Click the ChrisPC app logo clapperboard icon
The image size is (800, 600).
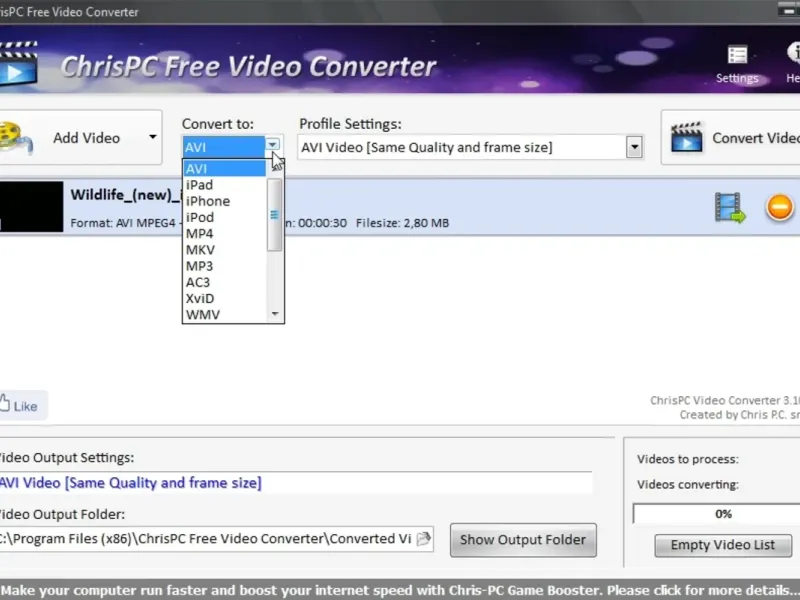18,64
